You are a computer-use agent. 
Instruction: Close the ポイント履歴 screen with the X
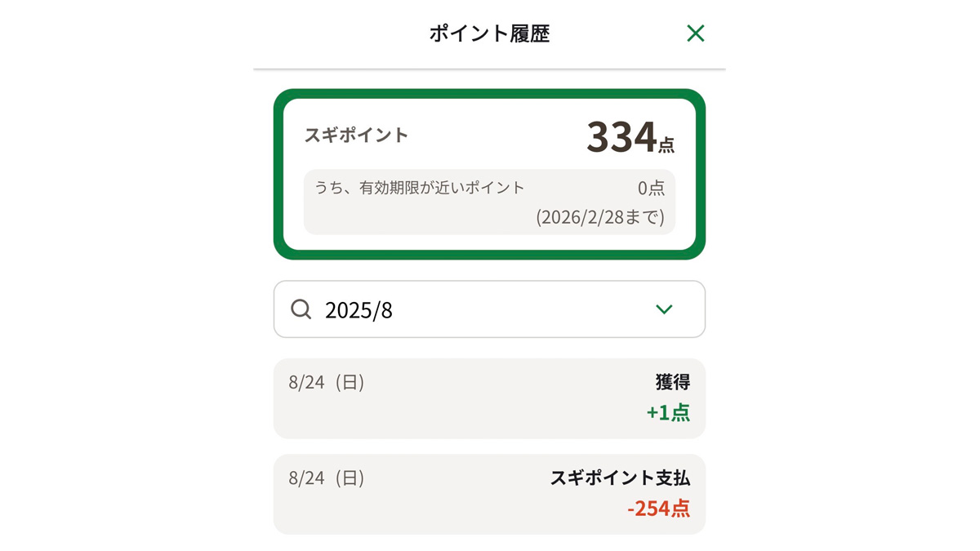click(x=695, y=33)
